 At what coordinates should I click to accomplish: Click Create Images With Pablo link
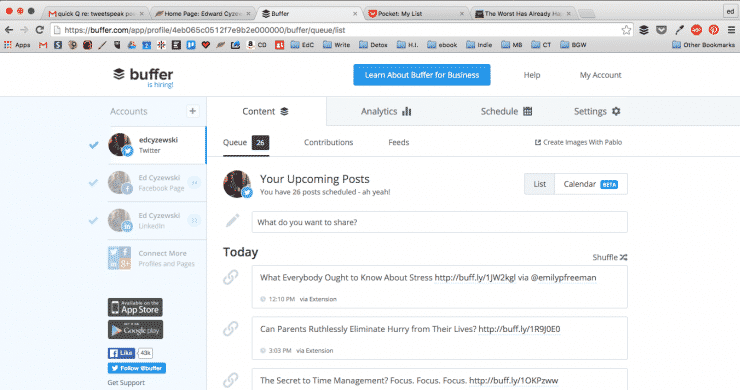578,142
